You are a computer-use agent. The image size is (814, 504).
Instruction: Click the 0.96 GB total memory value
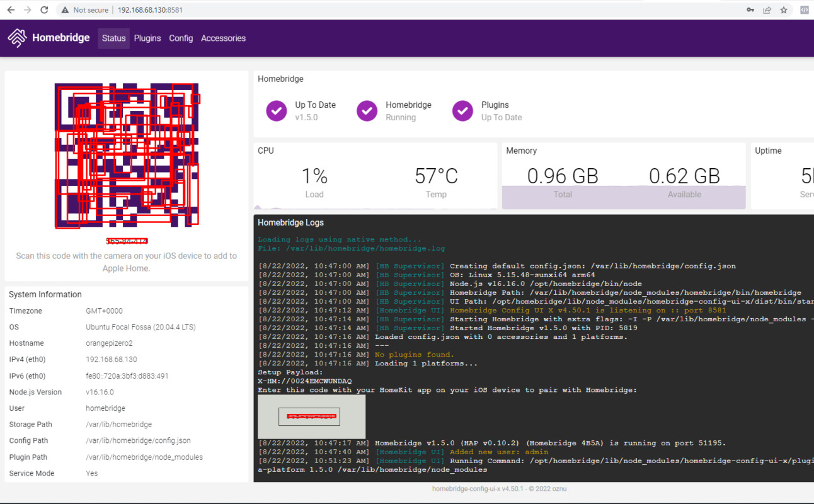pyautogui.click(x=563, y=176)
